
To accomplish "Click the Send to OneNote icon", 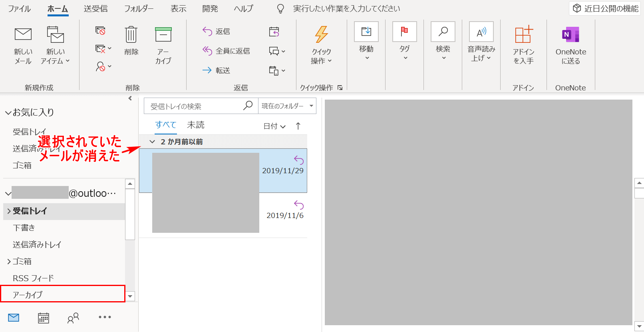I will tap(570, 35).
